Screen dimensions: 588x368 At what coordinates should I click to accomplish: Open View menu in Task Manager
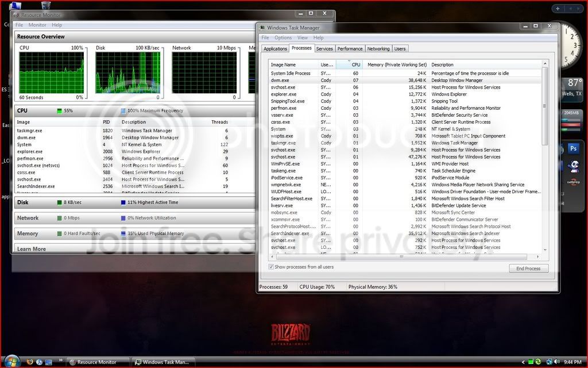tap(302, 37)
